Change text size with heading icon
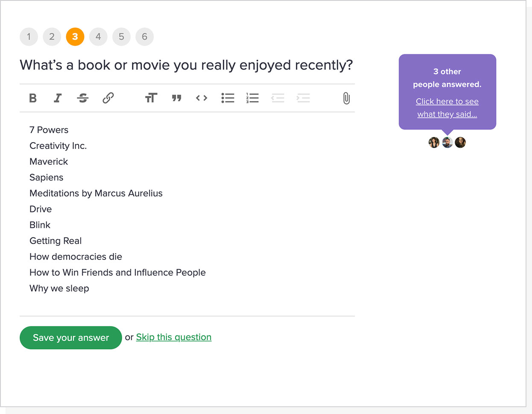532x414 pixels. coord(151,98)
